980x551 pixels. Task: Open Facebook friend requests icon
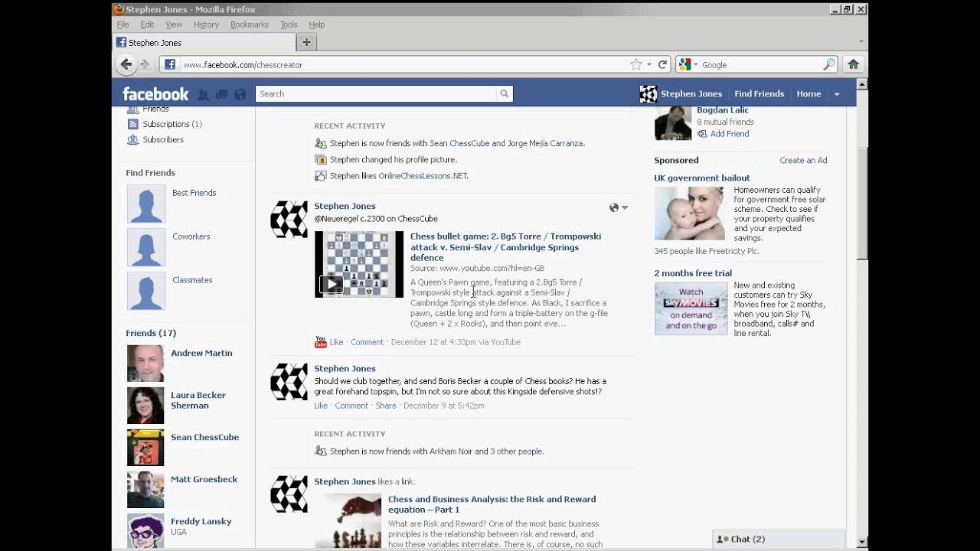(x=203, y=94)
